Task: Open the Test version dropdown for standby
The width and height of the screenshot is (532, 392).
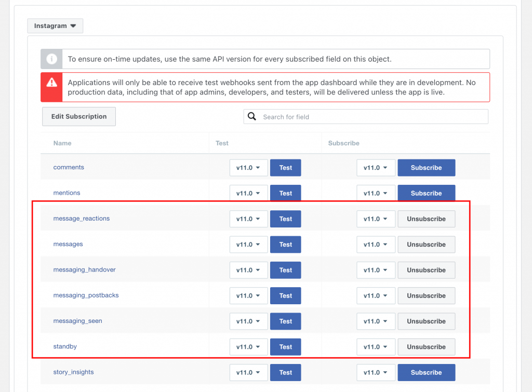Action: click(x=248, y=346)
